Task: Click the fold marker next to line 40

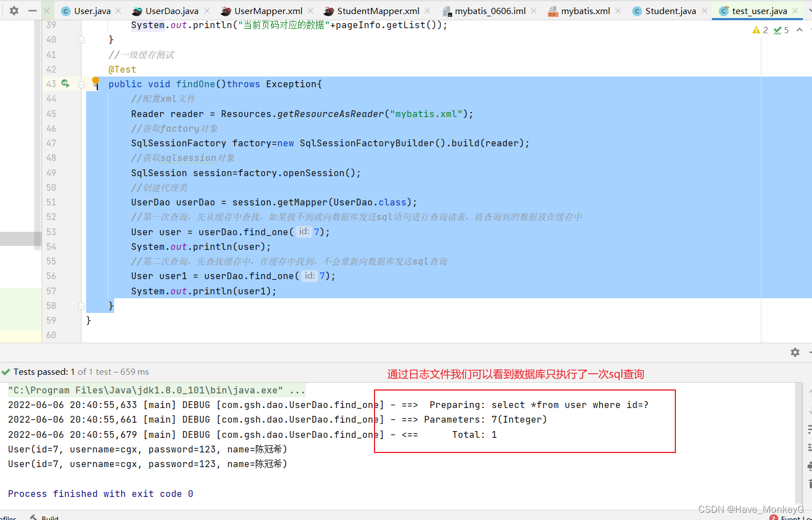Action: click(81, 39)
